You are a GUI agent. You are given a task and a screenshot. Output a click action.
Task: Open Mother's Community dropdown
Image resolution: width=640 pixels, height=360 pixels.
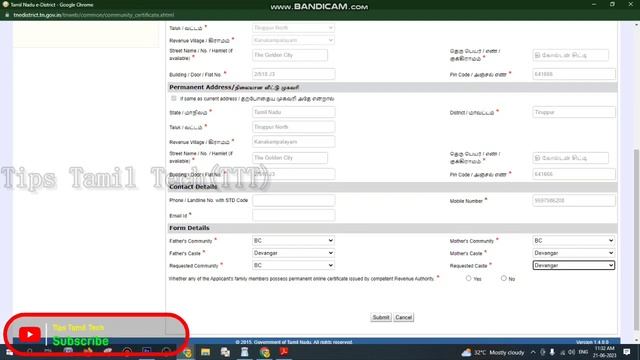[x=573, y=241]
